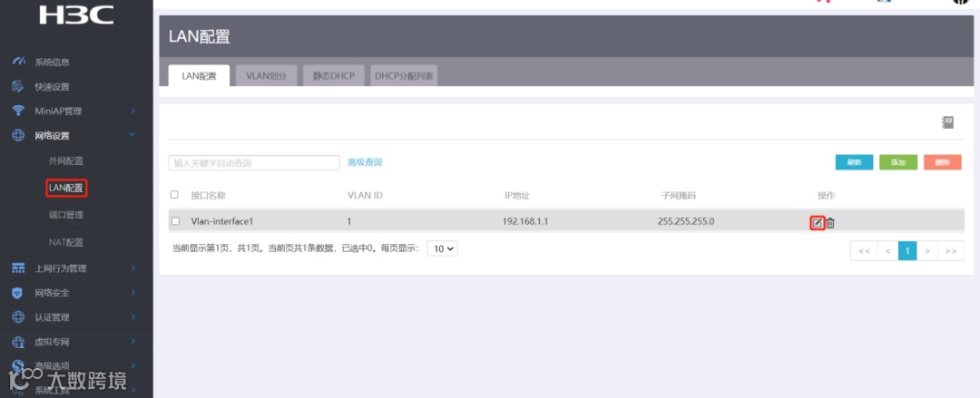Toggle the select-all header checkbox
The width and height of the screenshot is (980, 398).
[x=175, y=195]
